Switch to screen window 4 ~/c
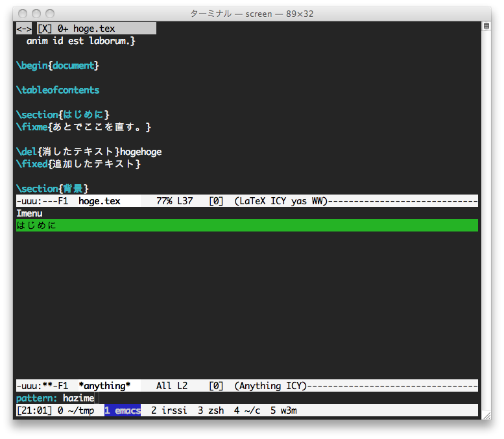This screenshot has height=439, width=504. click(247, 410)
